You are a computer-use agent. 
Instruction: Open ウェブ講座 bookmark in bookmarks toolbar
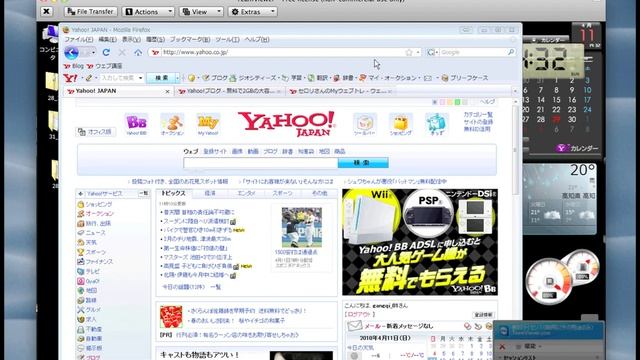point(104,66)
